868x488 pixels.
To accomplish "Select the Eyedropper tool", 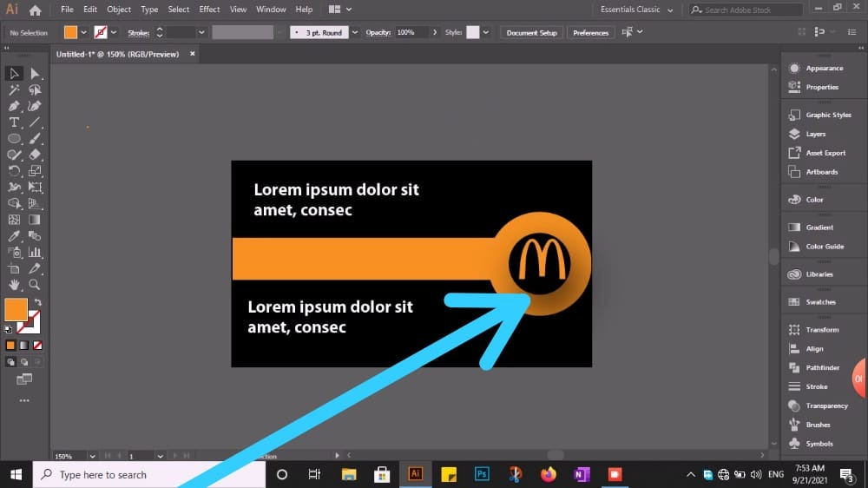I will (14, 236).
